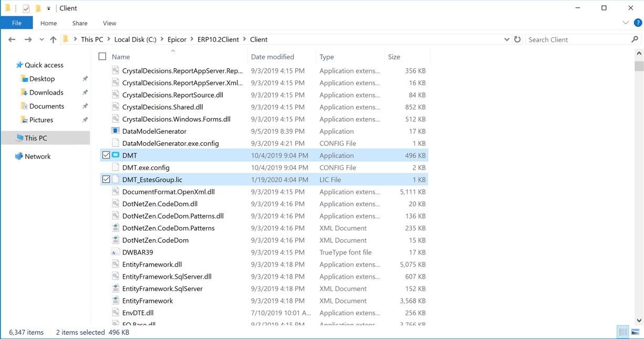Click the Pictures folder icon in sidebar
This screenshot has height=339, width=644.
[x=24, y=120]
